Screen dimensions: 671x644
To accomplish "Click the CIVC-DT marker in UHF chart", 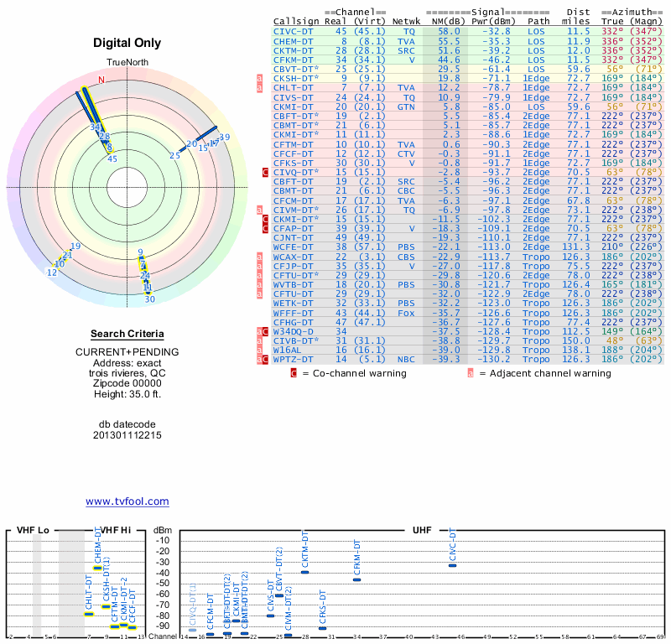I will 452,566.
